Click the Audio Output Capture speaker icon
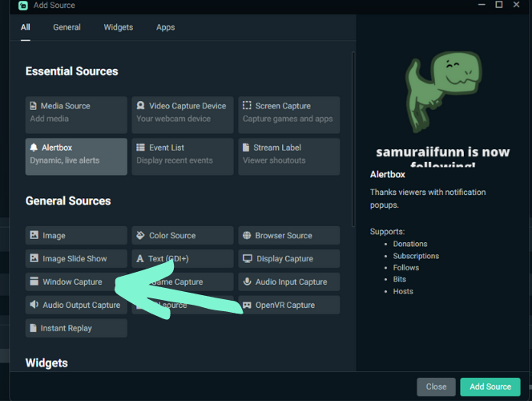The height and width of the screenshot is (401, 532). [34, 304]
